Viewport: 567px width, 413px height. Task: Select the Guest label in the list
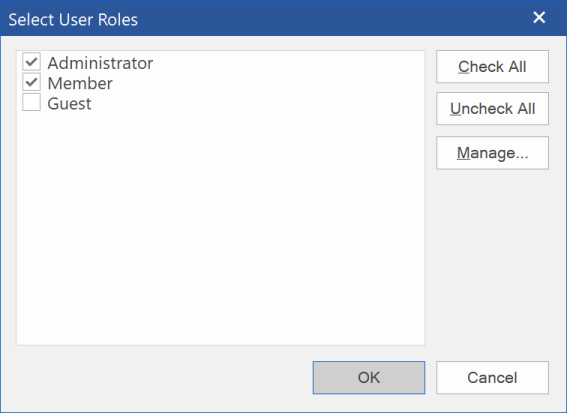(69, 103)
